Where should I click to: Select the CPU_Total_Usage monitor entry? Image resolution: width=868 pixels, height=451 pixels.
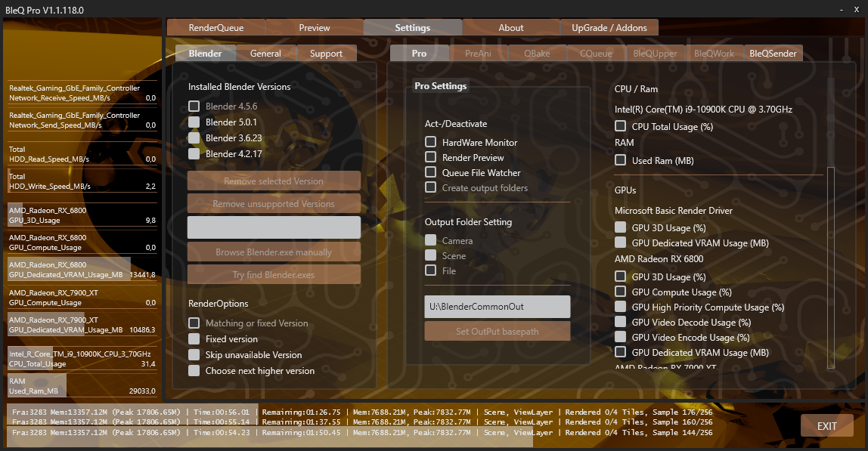click(82, 359)
